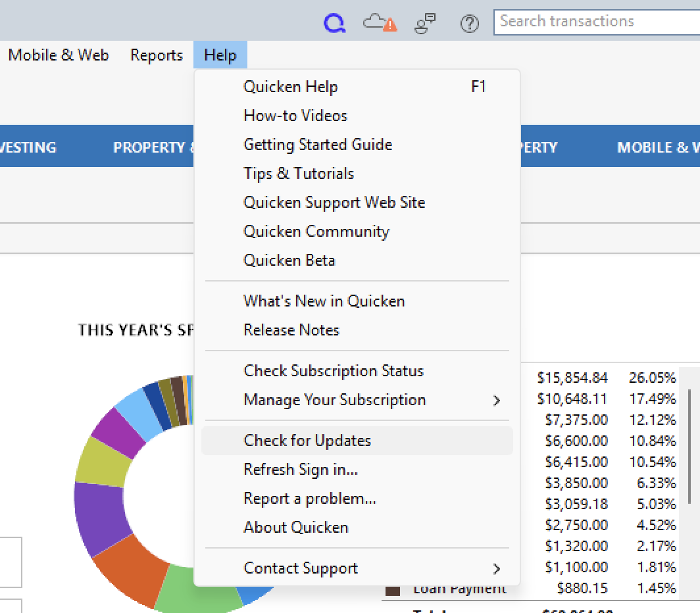
Task: Open the Mobile & Web menu
Action: pos(58,55)
